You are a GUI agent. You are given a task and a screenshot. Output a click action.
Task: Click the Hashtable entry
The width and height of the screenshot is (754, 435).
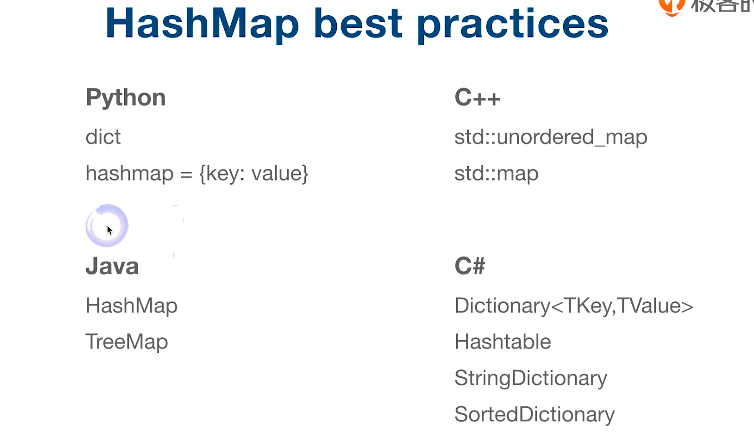point(503,342)
